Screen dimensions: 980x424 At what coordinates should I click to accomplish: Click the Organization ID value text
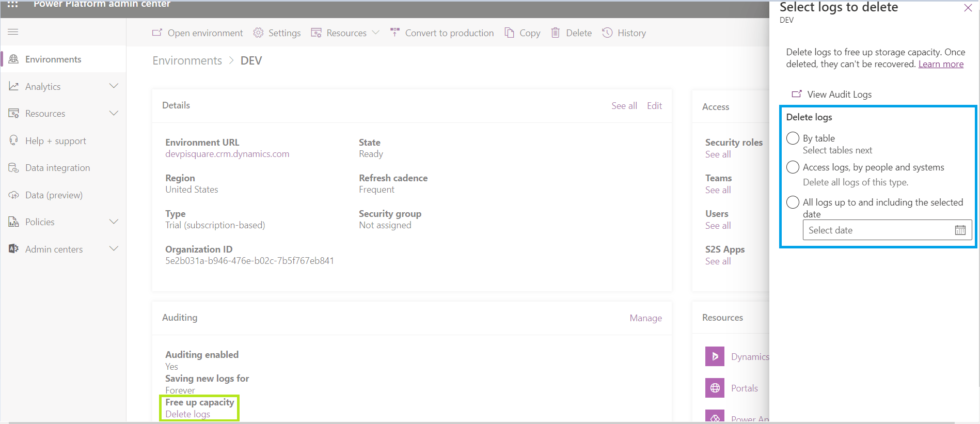(x=249, y=261)
